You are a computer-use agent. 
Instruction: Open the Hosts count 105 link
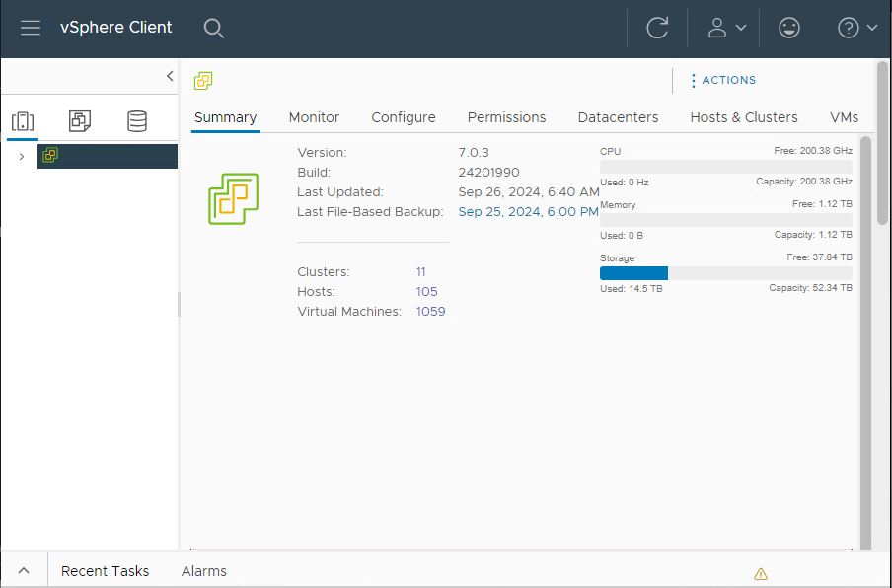pos(426,292)
